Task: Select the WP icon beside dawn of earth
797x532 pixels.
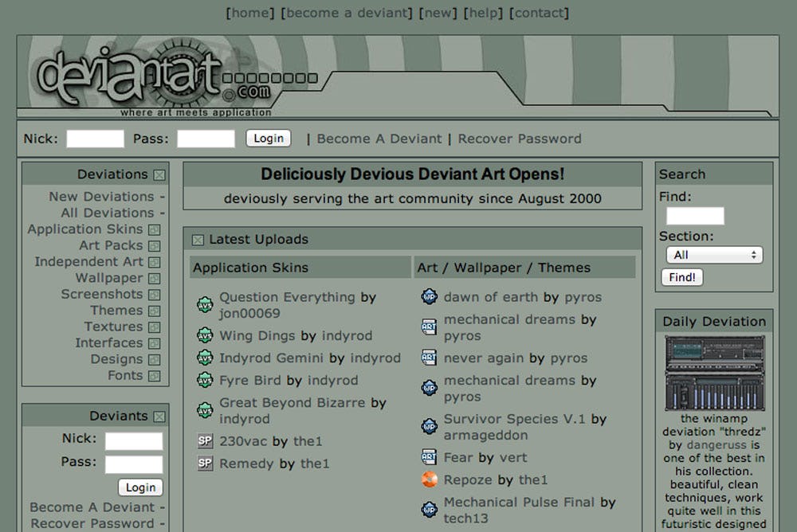Action: [430, 298]
